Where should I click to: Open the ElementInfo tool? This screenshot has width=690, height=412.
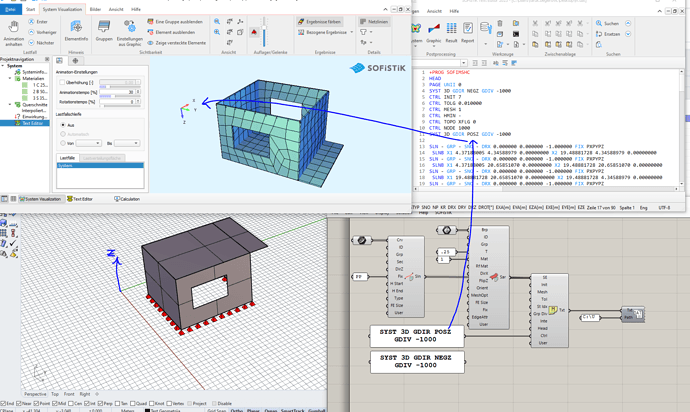(76, 31)
